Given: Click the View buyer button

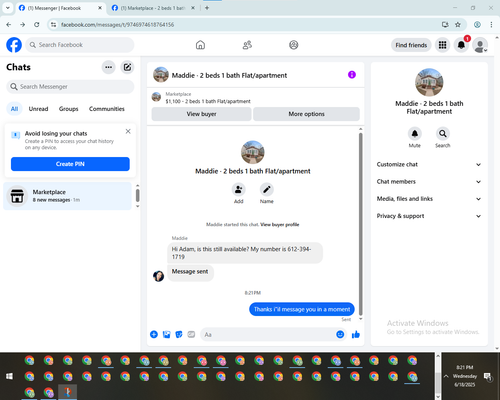Looking at the screenshot, I should click(x=201, y=114).
